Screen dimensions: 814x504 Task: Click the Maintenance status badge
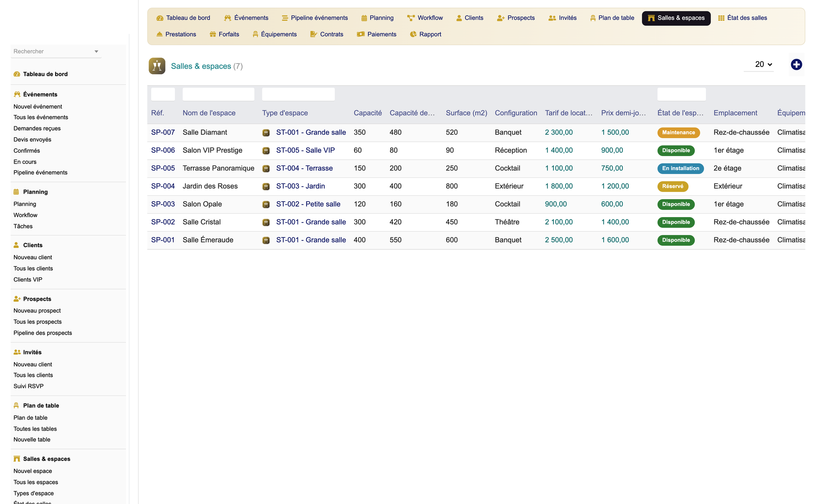(x=678, y=133)
